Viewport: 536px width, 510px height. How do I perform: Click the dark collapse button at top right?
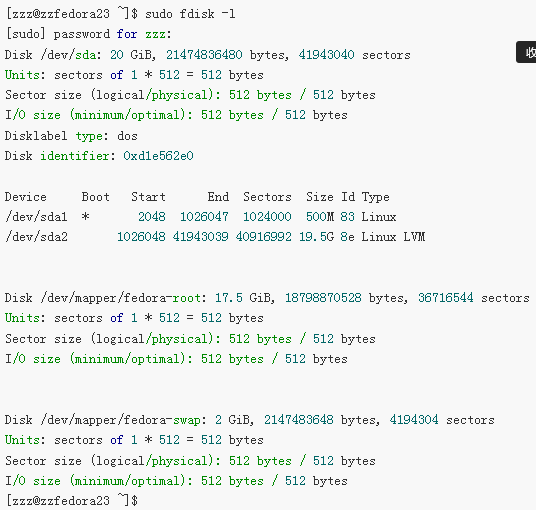[x=526, y=52]
